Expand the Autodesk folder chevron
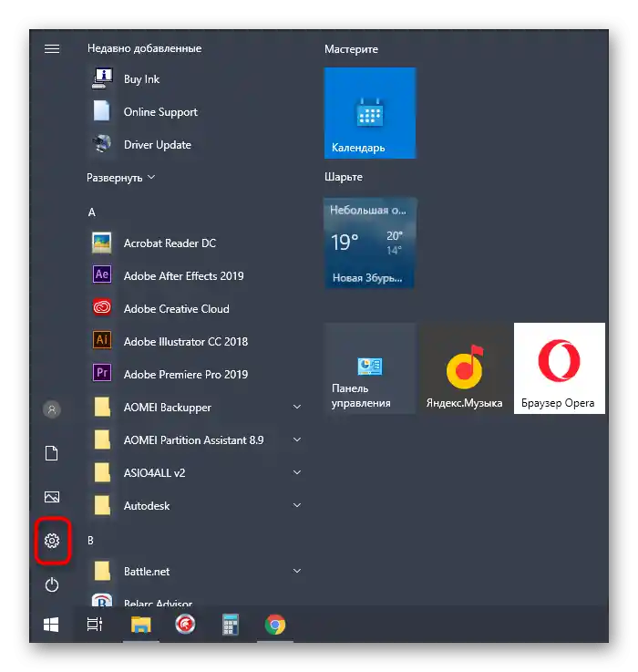This screenshot has width=638, height=672. pos(297,505)
